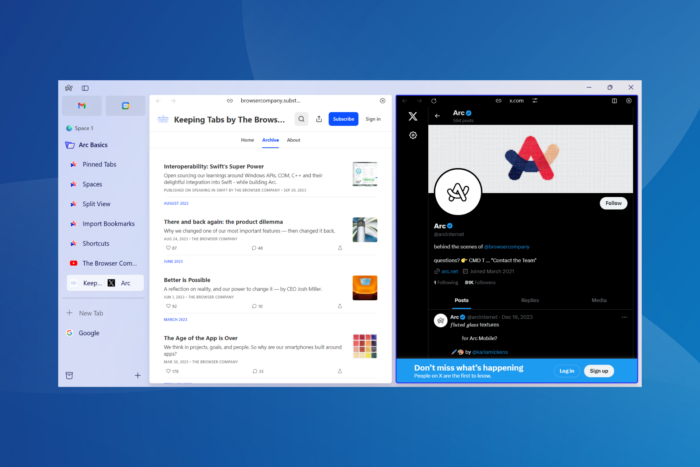Switch to the Replies tab on X profile
700x467 pixels.
pos(530,300)
